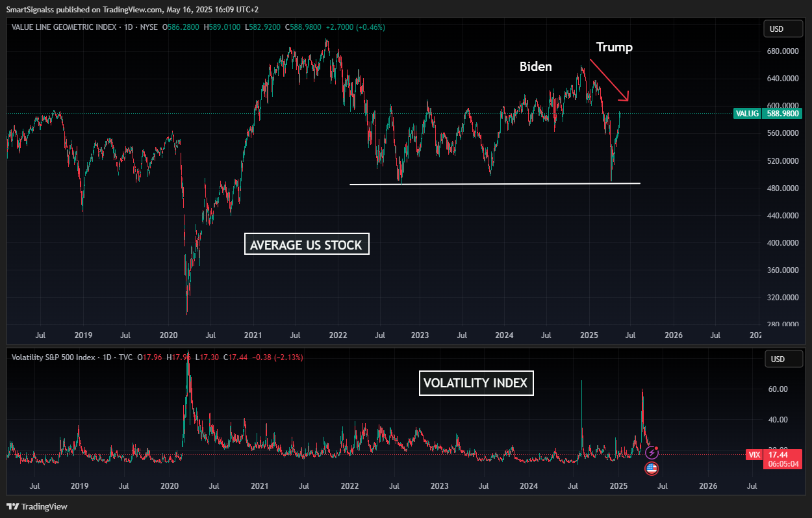The image size is (812, 518).
Task: Click the 480.0000 price axis label
Action: [x=783, y=188]
